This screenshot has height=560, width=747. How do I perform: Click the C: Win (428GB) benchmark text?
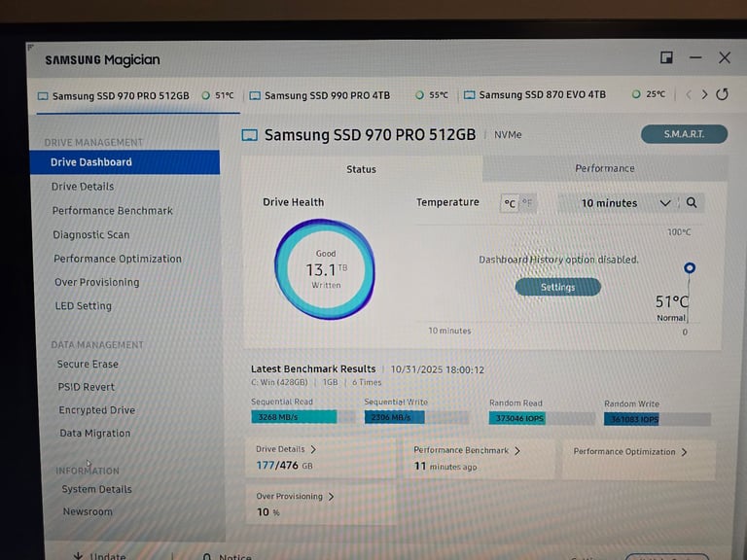point(279,382)
